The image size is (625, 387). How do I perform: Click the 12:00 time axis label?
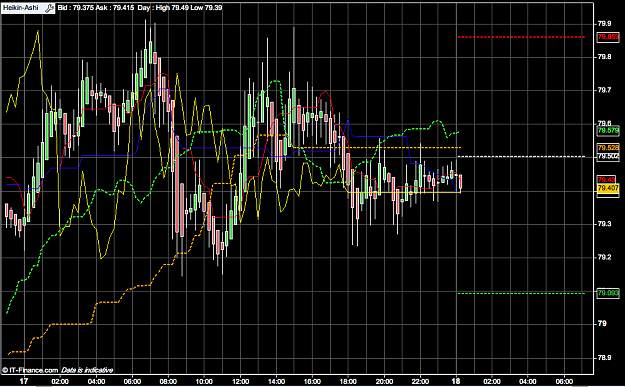tap(240, 381)
